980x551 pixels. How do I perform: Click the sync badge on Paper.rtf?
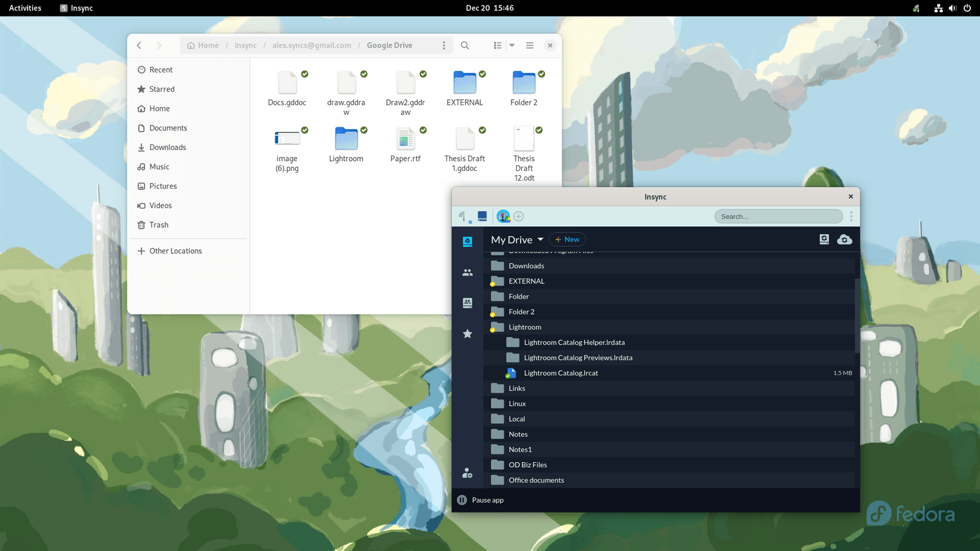click(424, 130)
